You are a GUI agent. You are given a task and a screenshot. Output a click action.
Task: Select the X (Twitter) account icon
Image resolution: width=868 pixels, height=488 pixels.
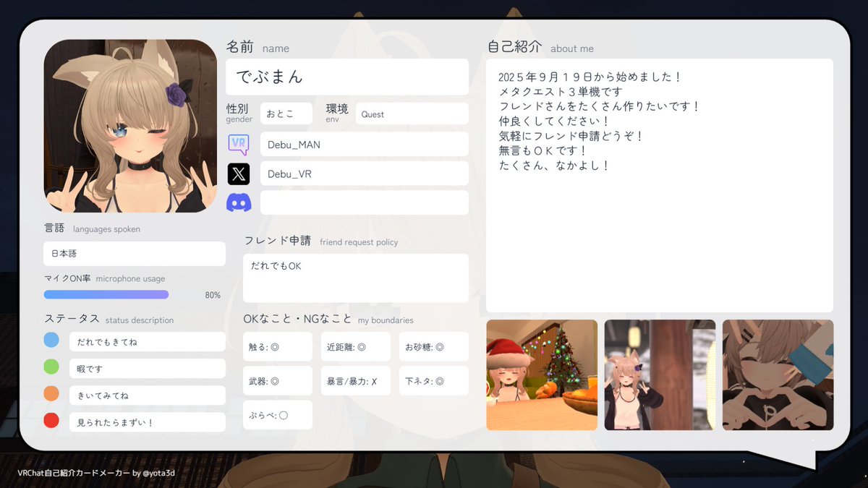[x=238, y=173]
